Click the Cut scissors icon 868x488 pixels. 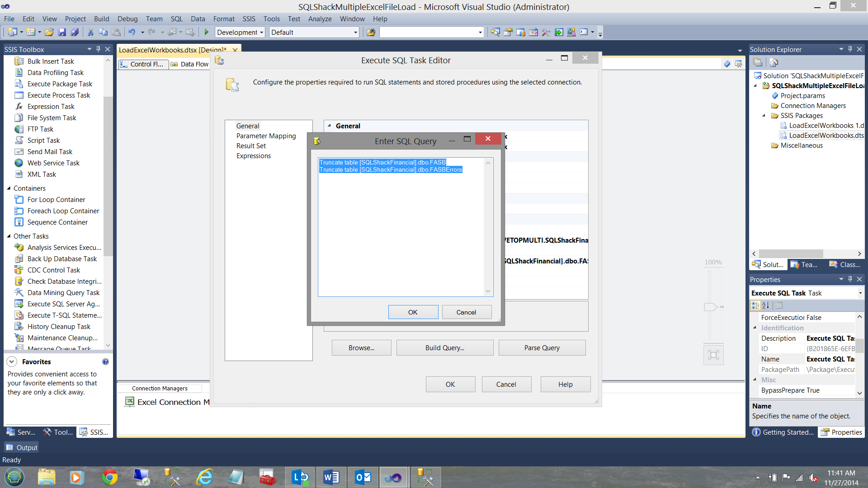(x=90, y=32)
